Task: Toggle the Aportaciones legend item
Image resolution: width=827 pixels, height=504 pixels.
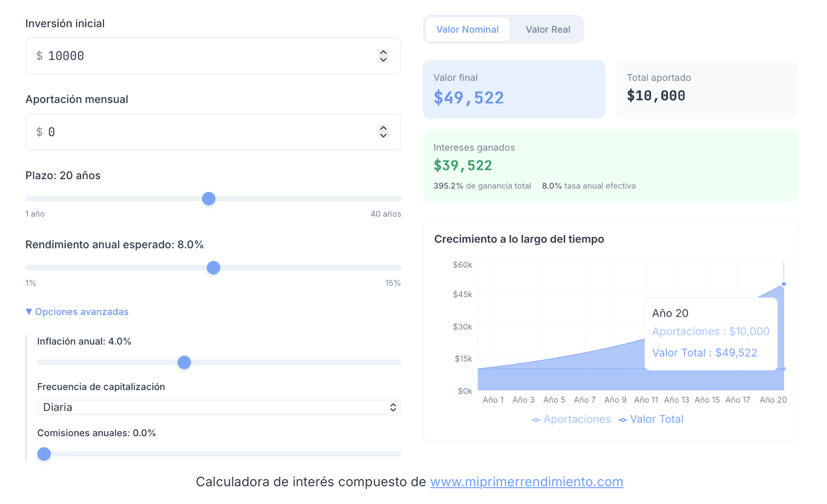Action: tap(577, 420)
